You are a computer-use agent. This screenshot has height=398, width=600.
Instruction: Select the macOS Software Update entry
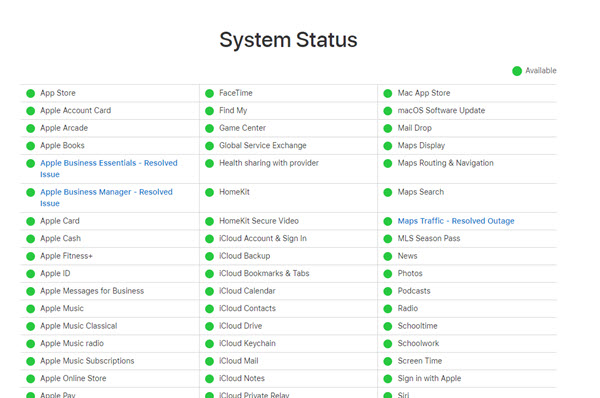point(441,110)
